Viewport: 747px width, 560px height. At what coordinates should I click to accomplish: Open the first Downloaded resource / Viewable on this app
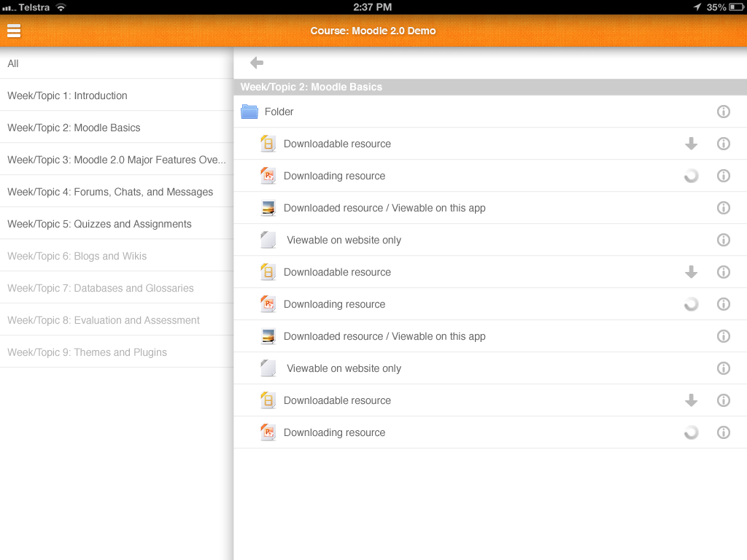pos(384,208)
